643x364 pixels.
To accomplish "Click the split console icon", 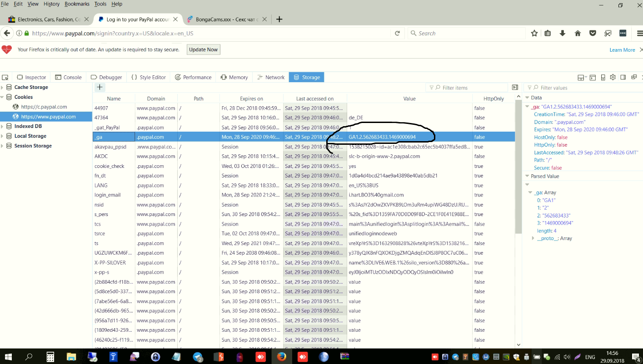I will click(x=593, y=78).
